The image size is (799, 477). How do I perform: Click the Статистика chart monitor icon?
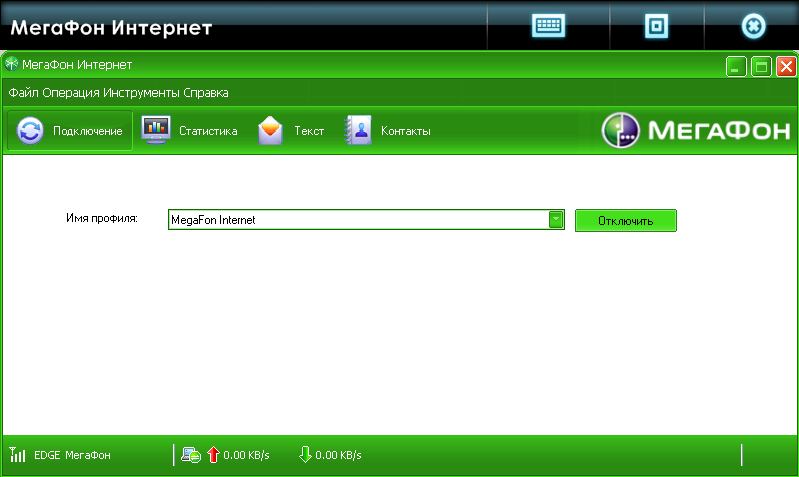click(156, 130)
